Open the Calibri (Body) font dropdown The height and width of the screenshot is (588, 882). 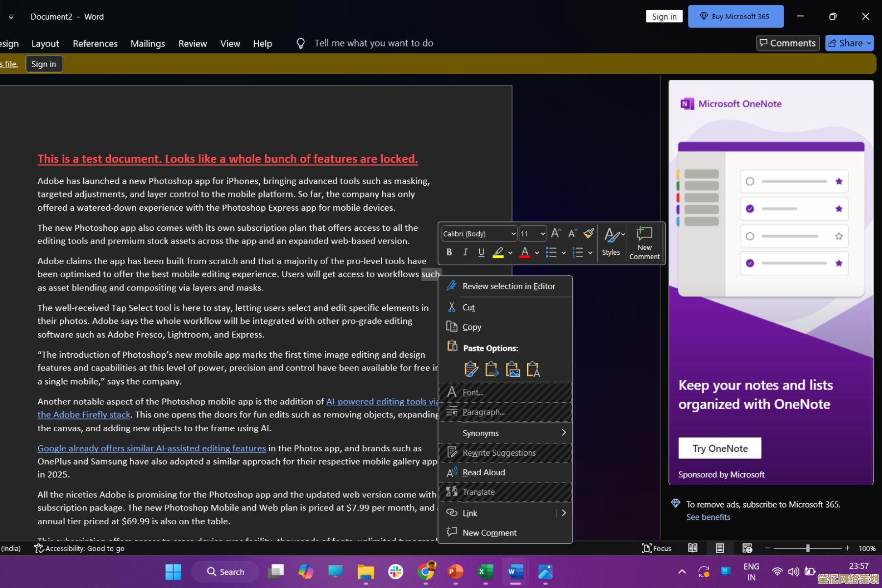click(479, 234)
